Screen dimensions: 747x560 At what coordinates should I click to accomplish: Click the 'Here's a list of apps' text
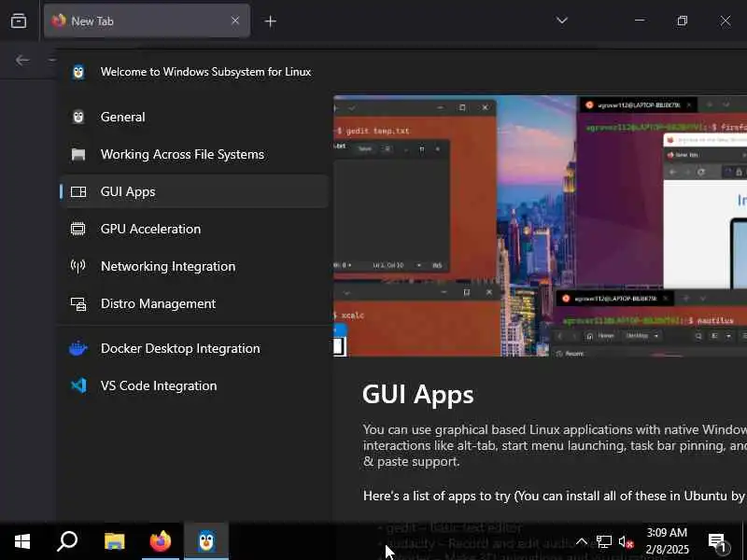coord(555,496)
